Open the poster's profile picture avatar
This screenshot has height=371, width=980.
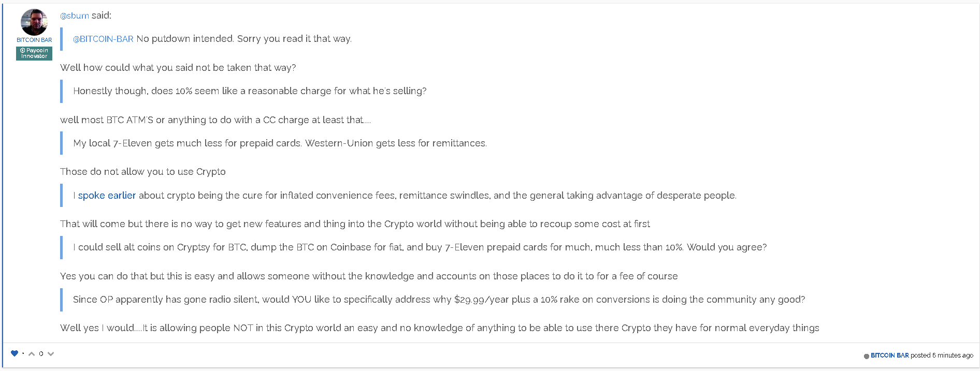point(34,22)
